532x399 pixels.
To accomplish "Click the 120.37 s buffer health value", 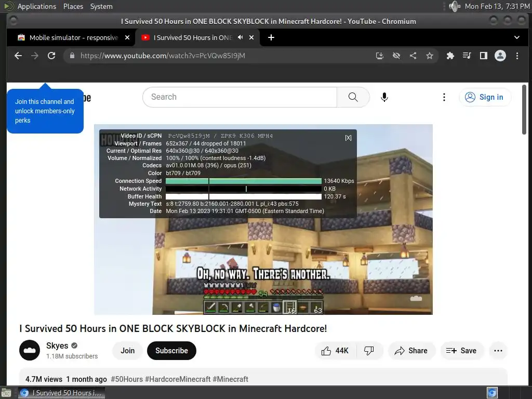I will 335,196.
